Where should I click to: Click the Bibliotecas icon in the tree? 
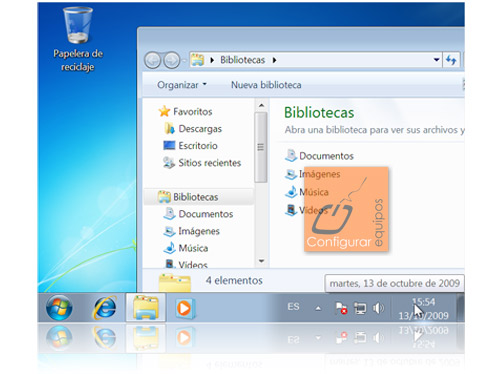[164, 197]
